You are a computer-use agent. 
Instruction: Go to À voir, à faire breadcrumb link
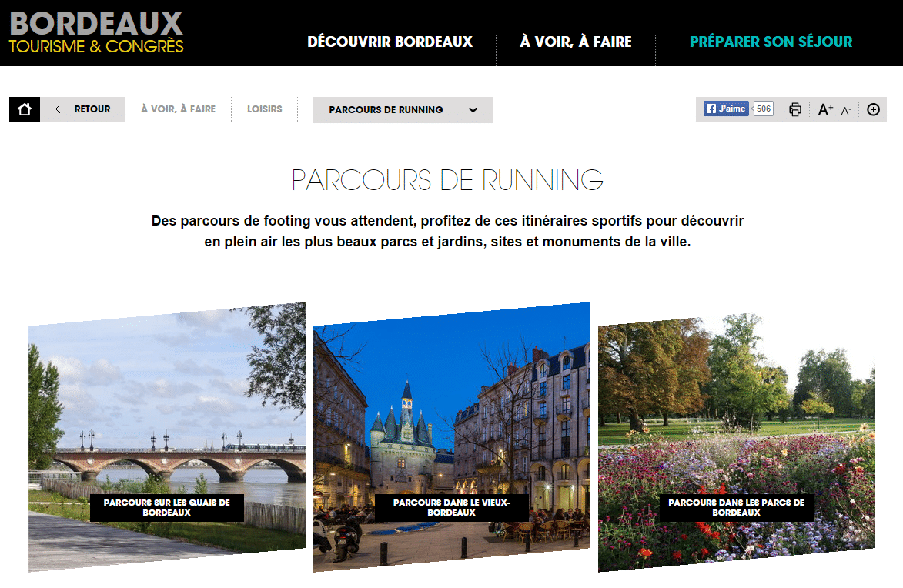click(x=179, y=109)
